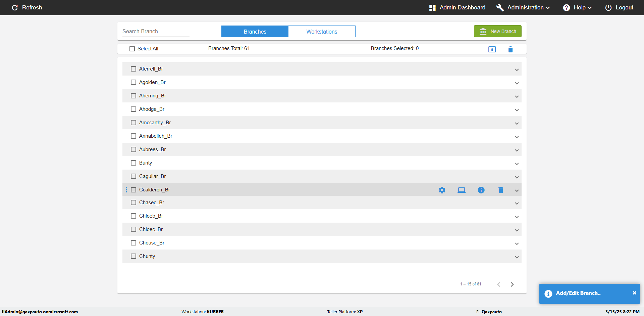Expand the Chouse_Br row chevron

517,244
